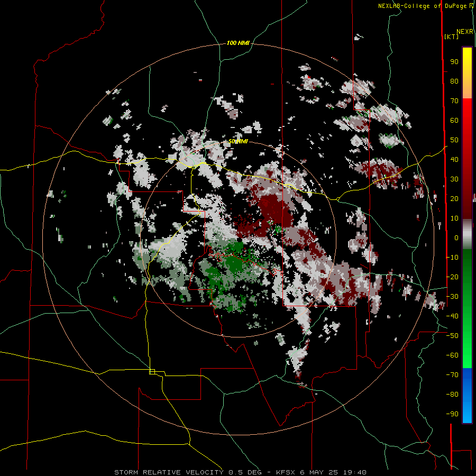Select the 80 value on the velocity scale
The height and width of the screenshot is (476, 476).
pyautogui.click(x=454, y=81)
